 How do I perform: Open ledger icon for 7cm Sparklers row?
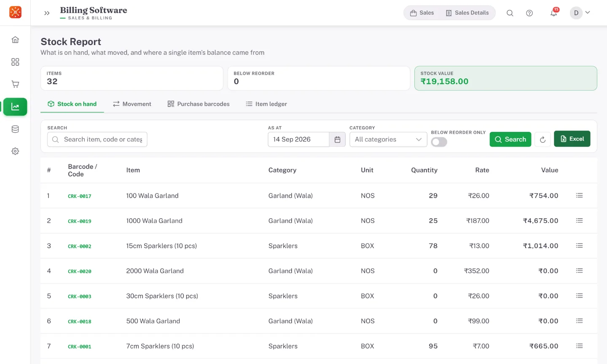pos(580,346)
